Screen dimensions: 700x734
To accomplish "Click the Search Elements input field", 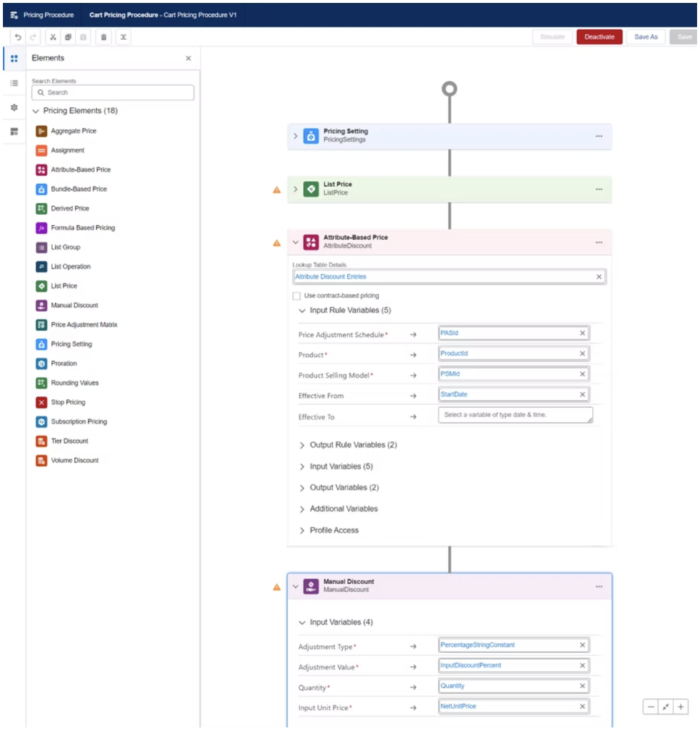I will click(112, 92).
